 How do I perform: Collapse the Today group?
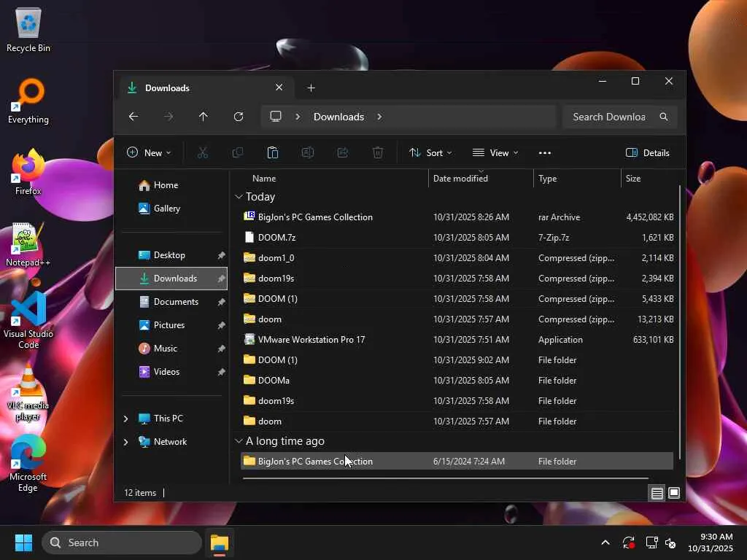point(239,197)
